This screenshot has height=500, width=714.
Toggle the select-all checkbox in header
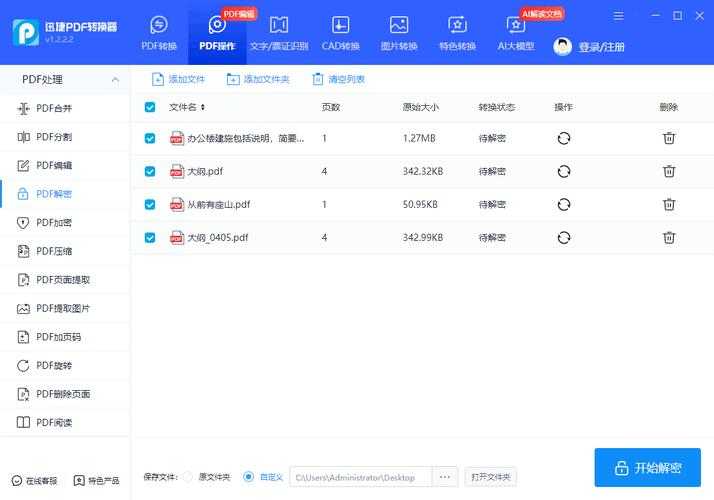(x=150, y=107)
